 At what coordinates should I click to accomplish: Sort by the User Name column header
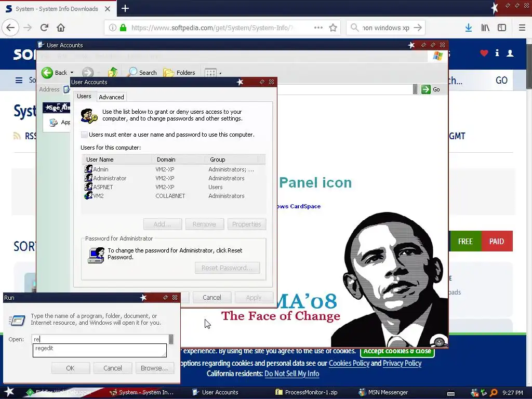point(117,159)
